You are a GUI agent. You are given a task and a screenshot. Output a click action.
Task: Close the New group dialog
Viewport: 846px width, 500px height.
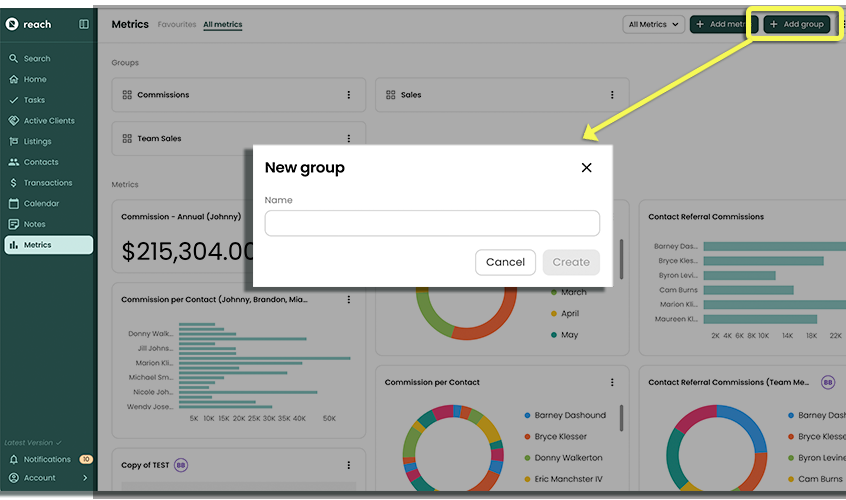pyautogui.click(x=587, y=168)
